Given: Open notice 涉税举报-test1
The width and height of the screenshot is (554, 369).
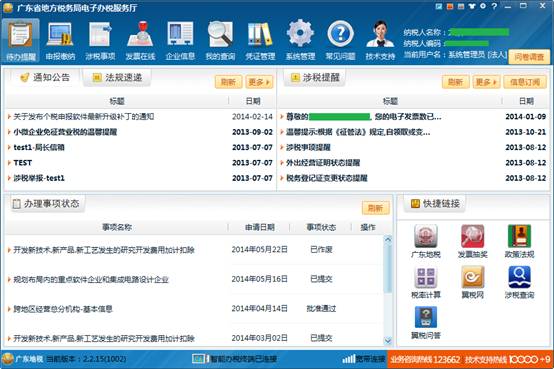Looking at the screenshot, I should pyautogui.click(x=39, y=178).
